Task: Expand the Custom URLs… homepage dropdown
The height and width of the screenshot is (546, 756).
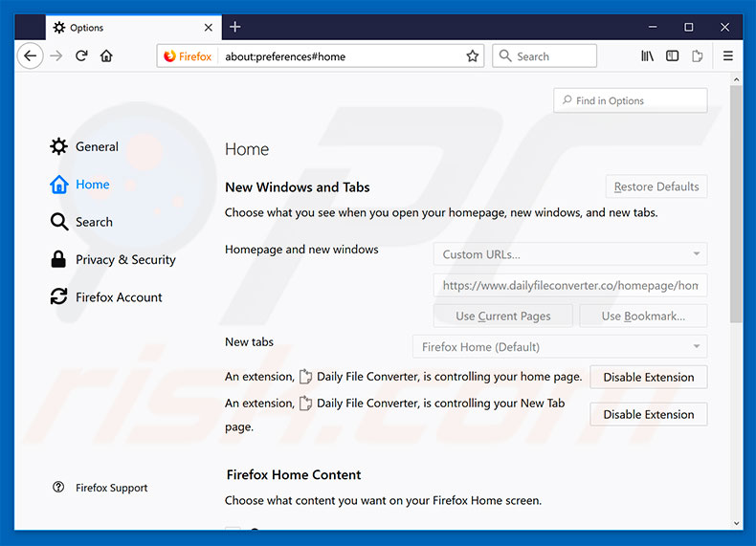Action: click(570, 254)
